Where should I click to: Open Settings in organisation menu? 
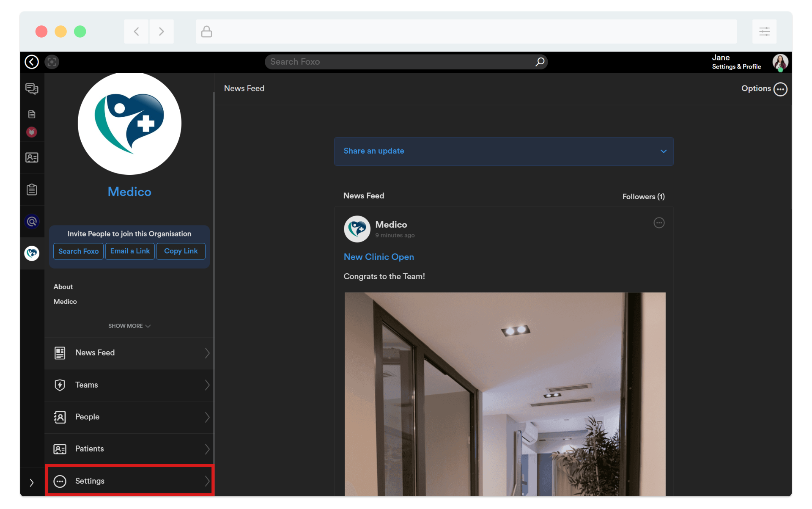[x=129, y=481]
